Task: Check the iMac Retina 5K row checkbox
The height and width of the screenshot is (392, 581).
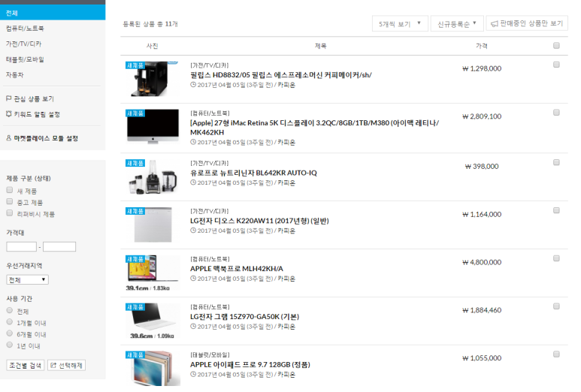Action: pyautogui.click(x=556, y=113)
